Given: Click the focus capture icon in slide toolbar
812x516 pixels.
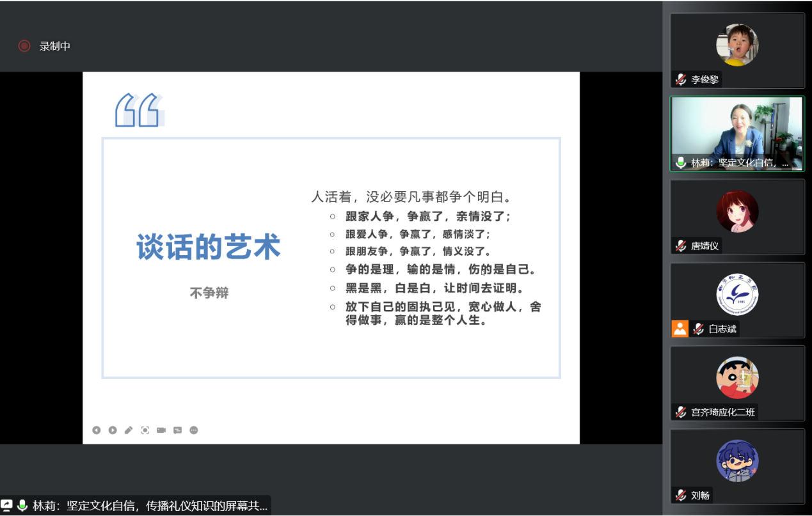Looking at the screenshot, I should (145, 430).
